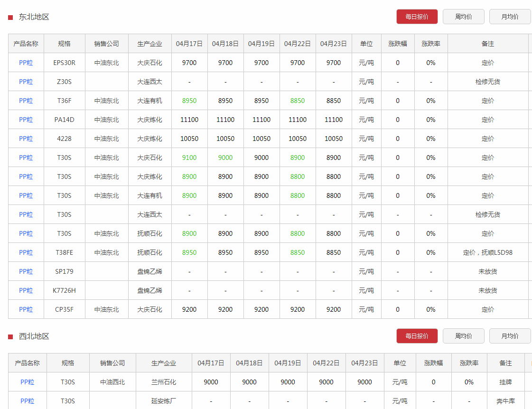Click 04月23日 column header in 东北地区 table
This screenshot has width=532, height=409.
(x=334, y=44)
